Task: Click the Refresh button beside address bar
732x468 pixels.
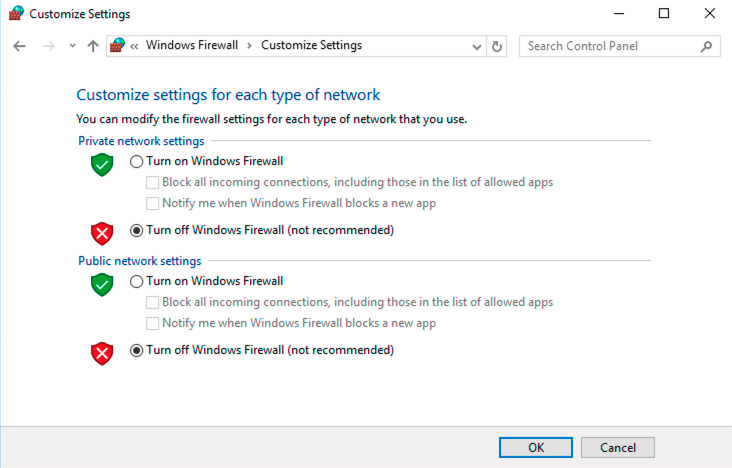Action: pyautogui.click(x=498, y=46)
